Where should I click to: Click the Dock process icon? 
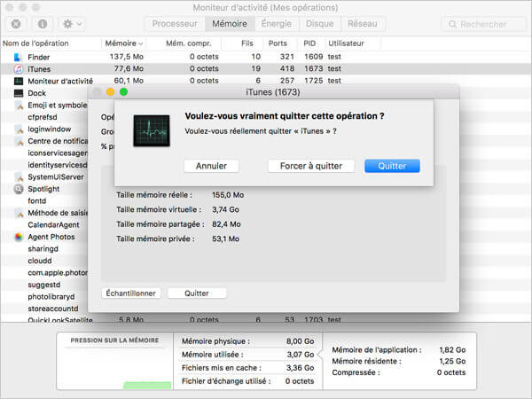point(19,93)
